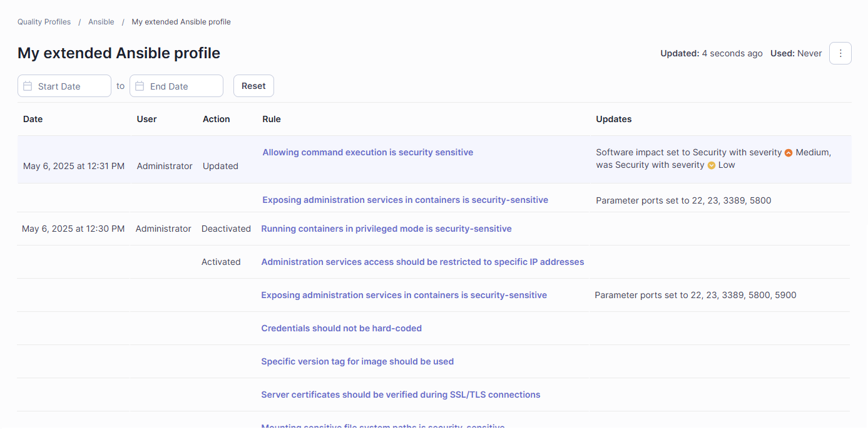Click the End Date input field
The image size is (868, 429).
(x=181, y=86)
